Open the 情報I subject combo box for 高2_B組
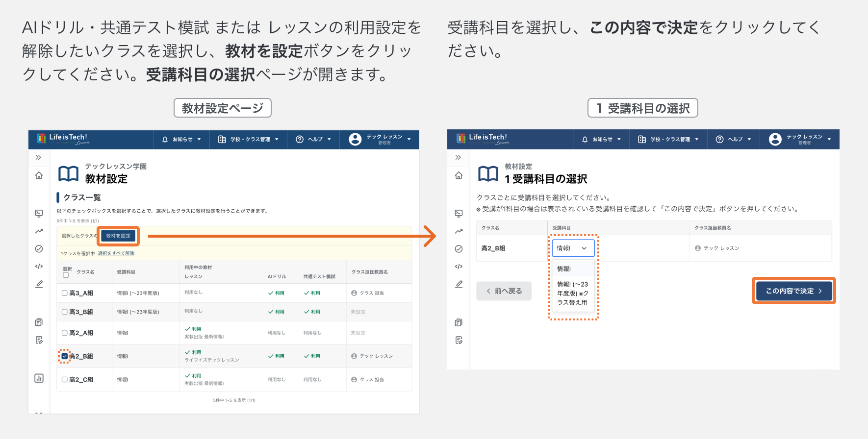 coord(573,248)
